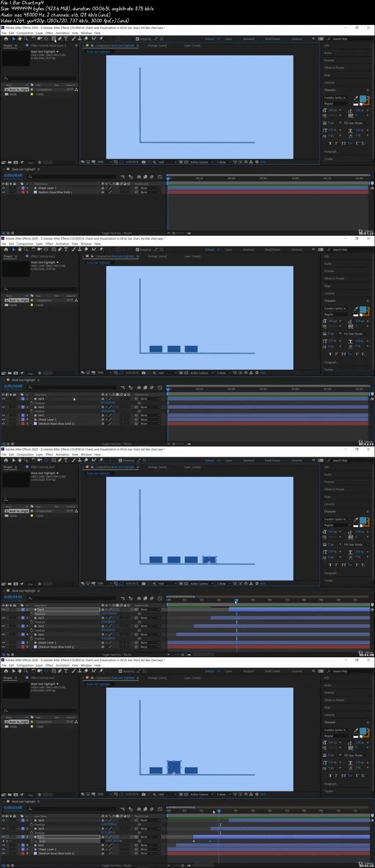Open the 1 View dropdown in 00:02:46 viewer
Viewport: 375px width, 868px height.
tap(224, 373)
